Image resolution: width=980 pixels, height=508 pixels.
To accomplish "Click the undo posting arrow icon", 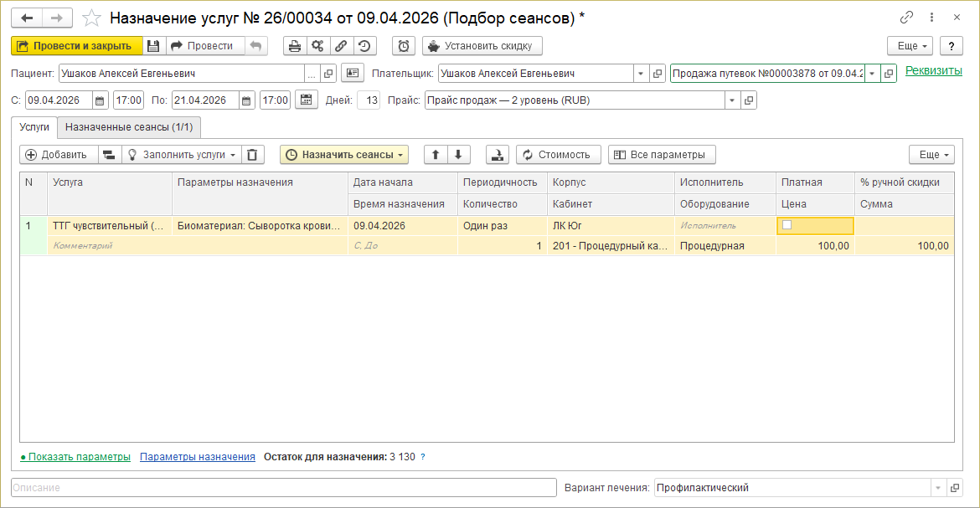I will 255,46.
